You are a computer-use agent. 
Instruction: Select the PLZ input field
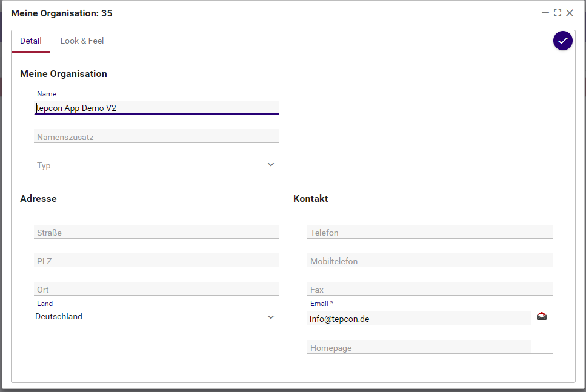pyautogui.click(x=156, y=261)
